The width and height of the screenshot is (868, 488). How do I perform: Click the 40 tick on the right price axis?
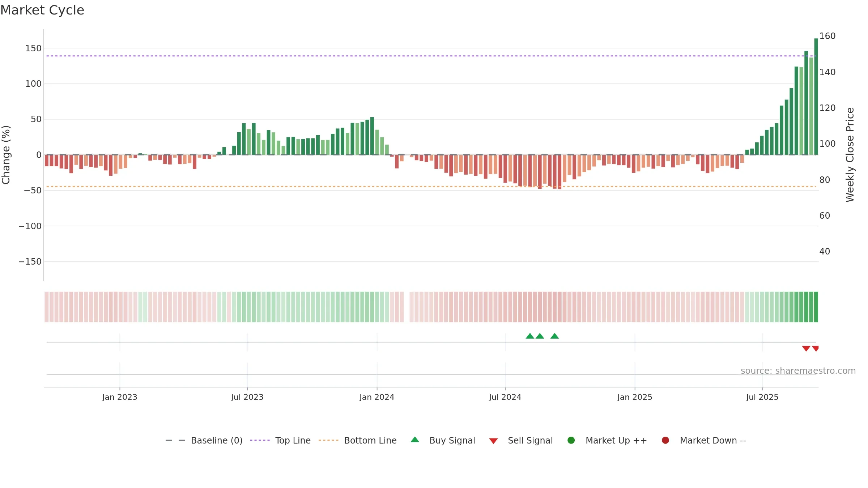click(825, 252)
